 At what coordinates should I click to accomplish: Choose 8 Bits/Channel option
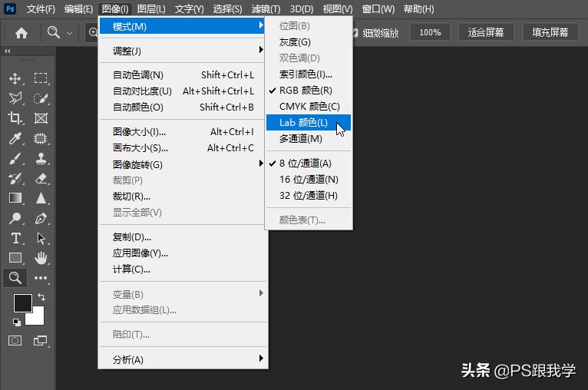(309, 163)
